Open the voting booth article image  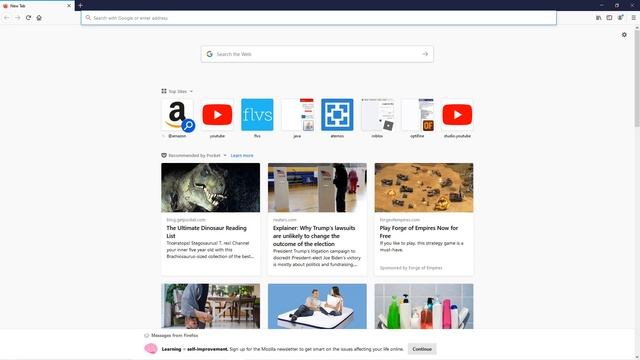point(317,188)
